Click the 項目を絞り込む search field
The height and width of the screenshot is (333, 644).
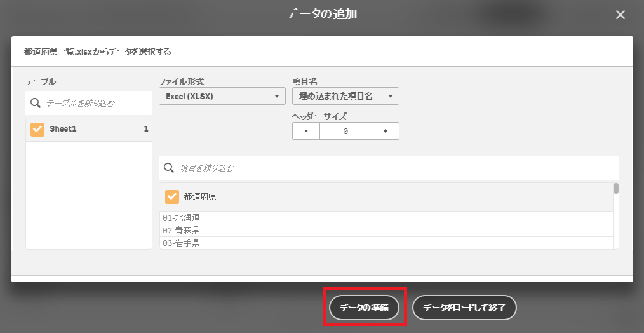click(x=394, y=168)
